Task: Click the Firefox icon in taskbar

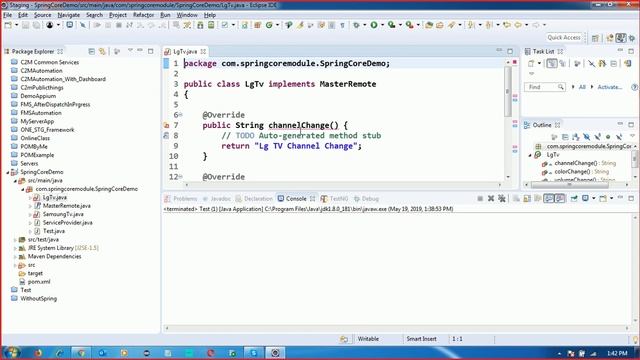Action: pyautogui.click(x=38, y=353)
